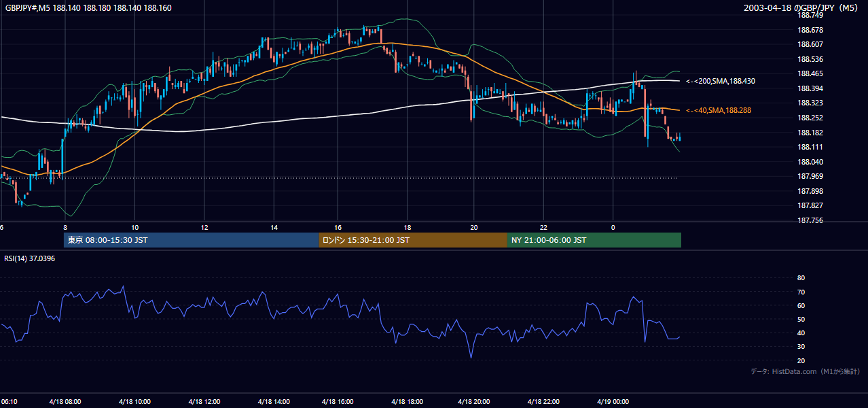Click the NY 21:00-06:00 JST session bar
The height and width of the screenshot is (408, 868).
[594, 240]
